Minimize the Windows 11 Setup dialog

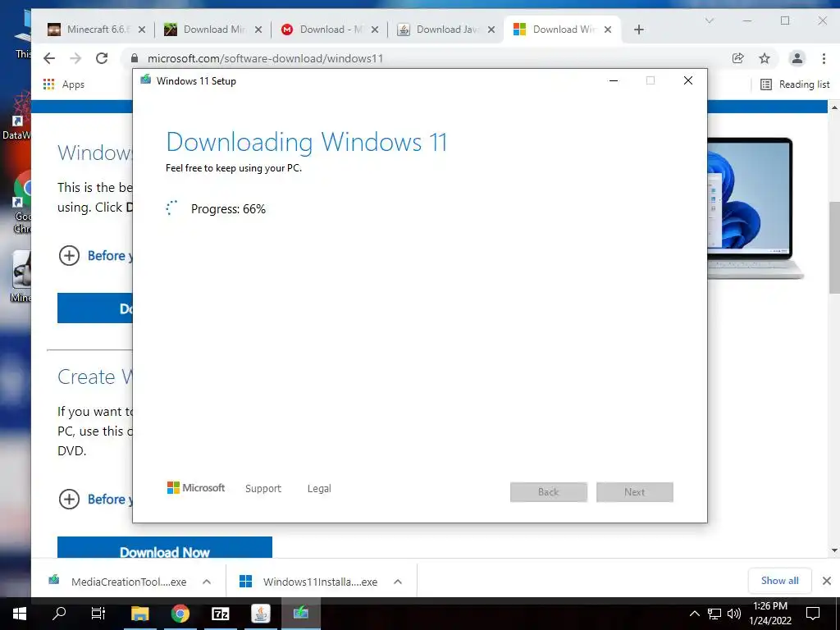click(614, 81)
